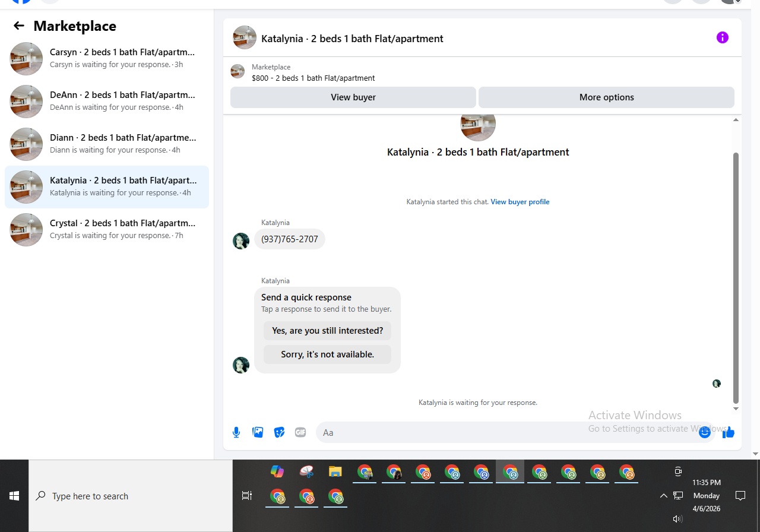Show hidden system tray icons
Image resolution: width=760 pixels, height=532 pixels.
pyautogui.click(x=664, y=495)
